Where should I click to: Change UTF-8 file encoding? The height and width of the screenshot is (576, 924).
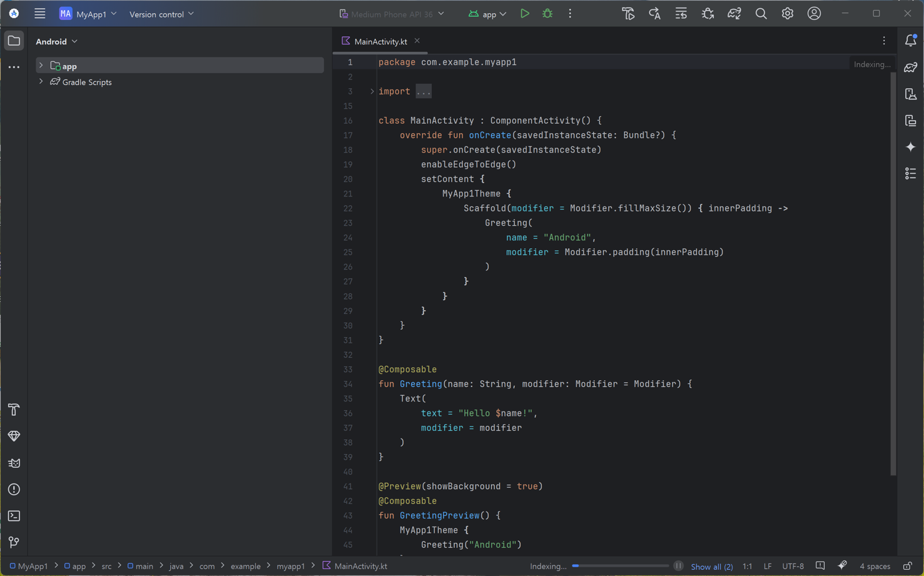tap(793, 567)
